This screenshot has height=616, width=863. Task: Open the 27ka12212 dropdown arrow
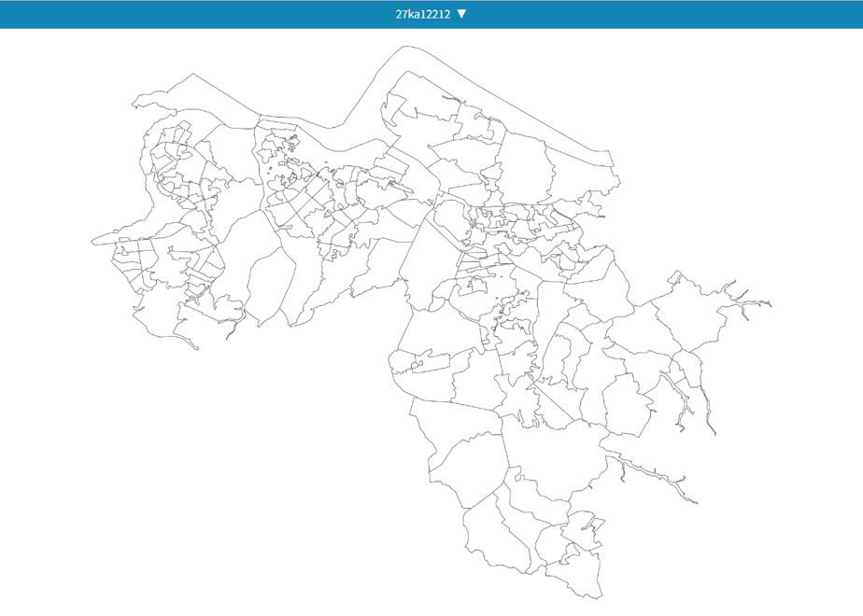[461, 14]
